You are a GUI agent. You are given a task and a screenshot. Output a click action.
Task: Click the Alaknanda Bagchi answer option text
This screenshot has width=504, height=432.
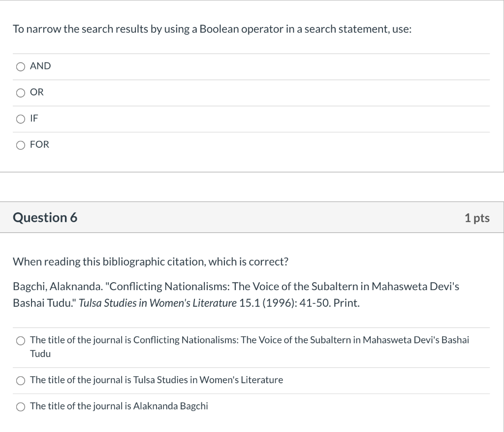[119, 406]
